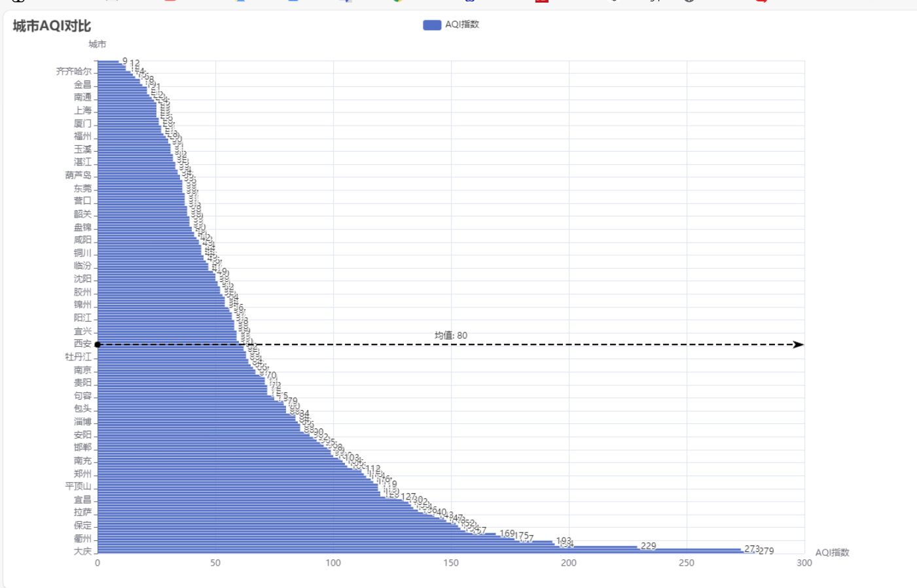This screenshot has height=588, width=917.
Task: Select the 句容 city label
Action: point(83,396)
